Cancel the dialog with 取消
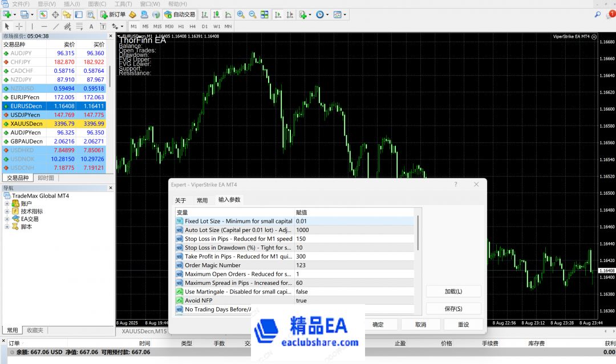616x364 pixels. [421, 325]
